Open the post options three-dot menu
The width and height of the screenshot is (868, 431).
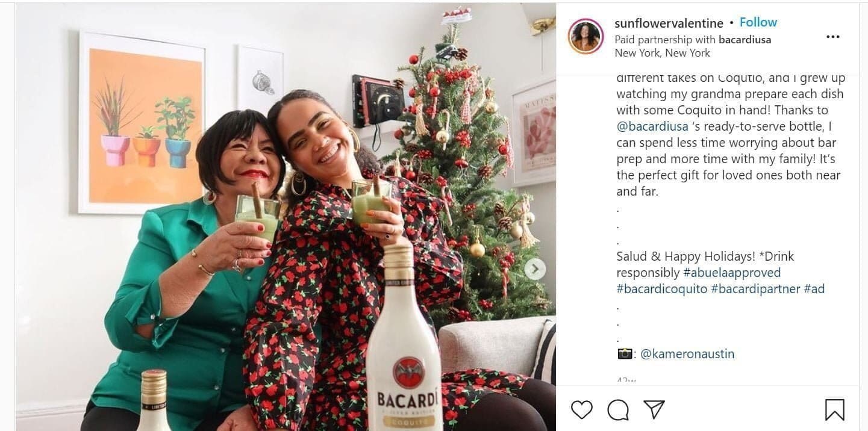point(832,36)
